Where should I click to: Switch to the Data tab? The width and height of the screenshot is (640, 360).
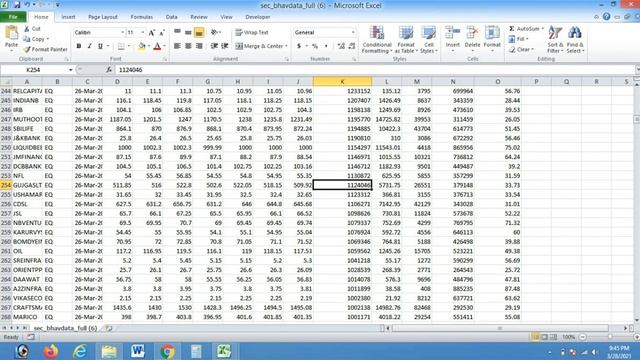click(171, 17)
